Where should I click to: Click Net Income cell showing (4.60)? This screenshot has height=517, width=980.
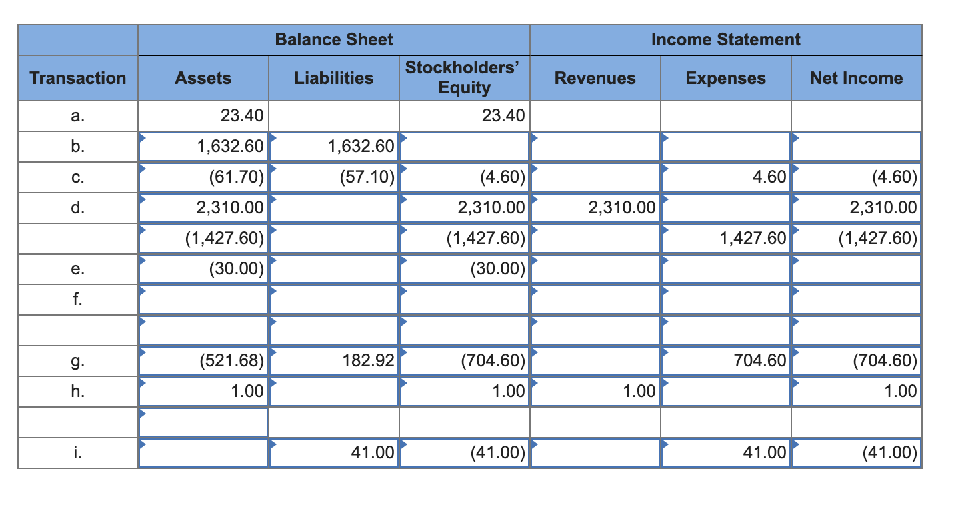point(856,177)
